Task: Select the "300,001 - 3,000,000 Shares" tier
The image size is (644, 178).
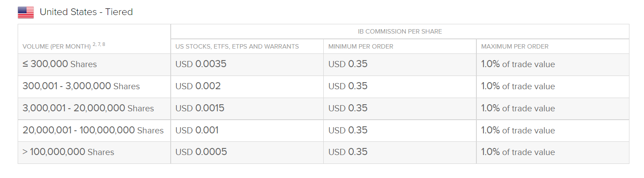Action: [x=81, y=86]
